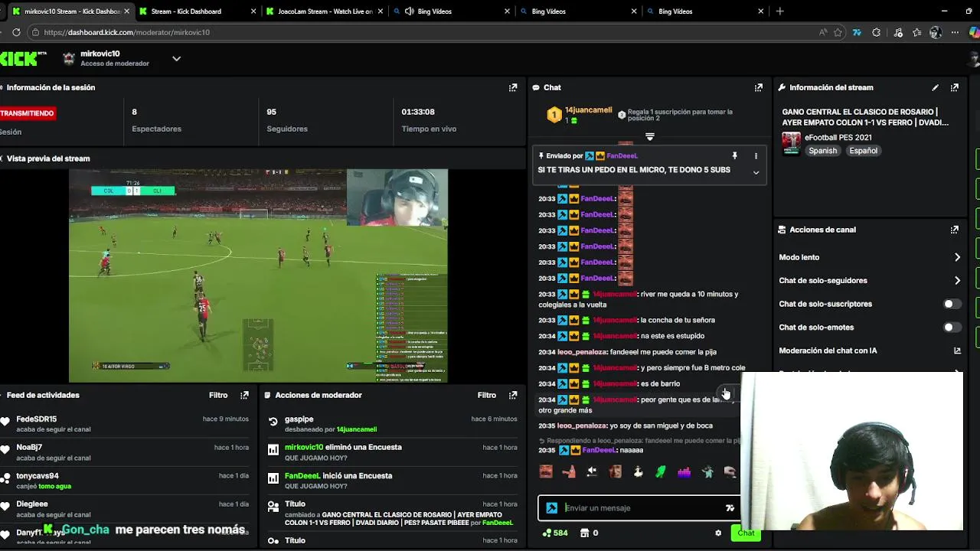Viewport: 980px width, 551px height.
Task: Click the Respondiendo a leoo_penaloza reply line
Action: [639, 441]
